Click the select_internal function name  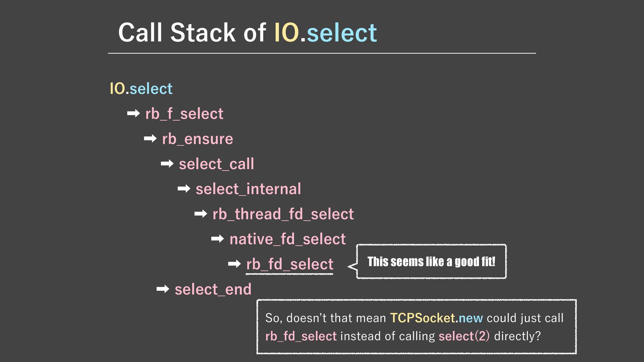tap(248, 189)
